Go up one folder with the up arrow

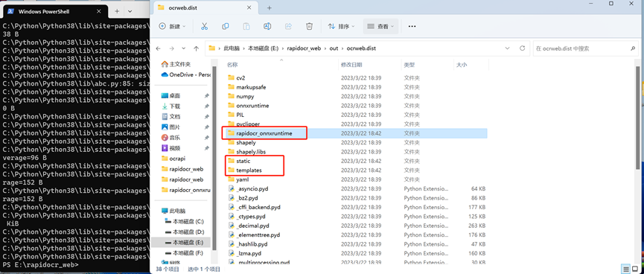197,48
